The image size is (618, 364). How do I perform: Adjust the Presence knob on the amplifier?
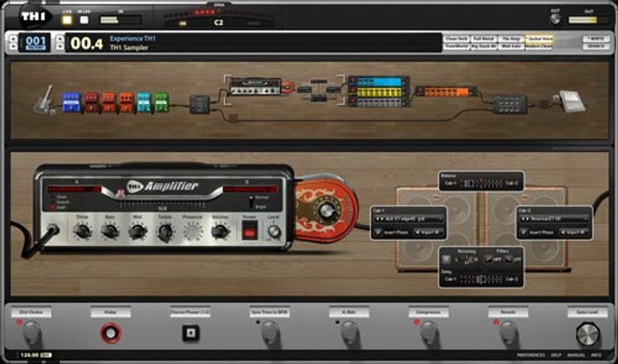click(x=193, y=231)
